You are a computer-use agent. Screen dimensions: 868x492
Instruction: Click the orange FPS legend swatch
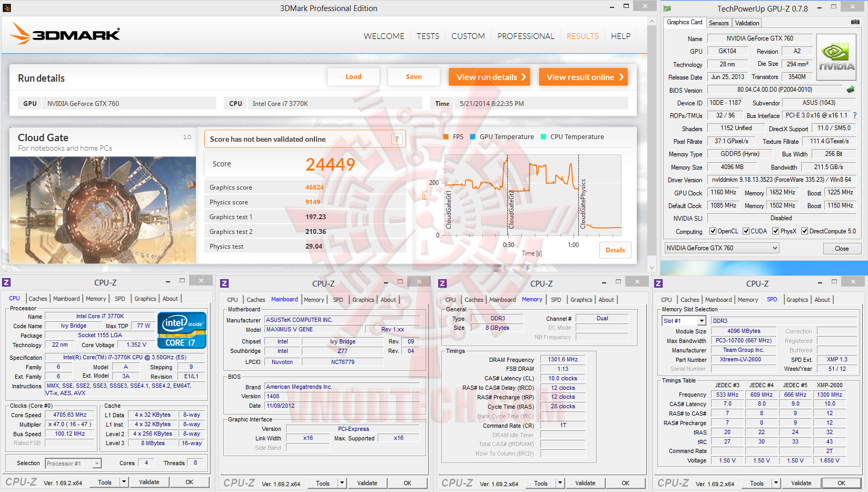[x=446, y=137]
